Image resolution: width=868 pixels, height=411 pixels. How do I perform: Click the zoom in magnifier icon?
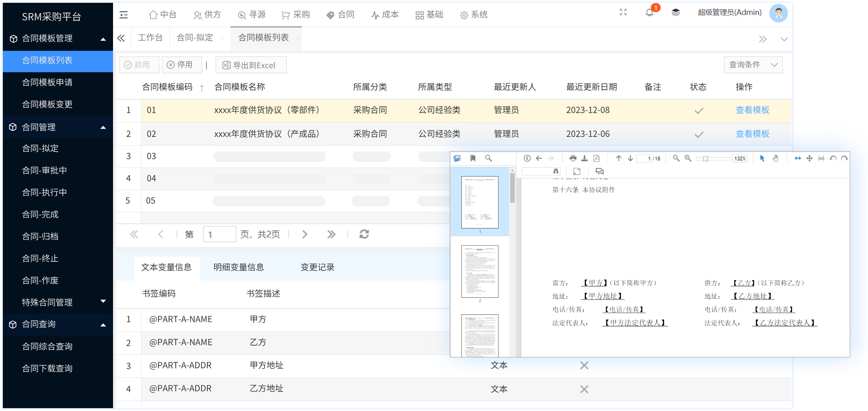(x=688, y=158)
